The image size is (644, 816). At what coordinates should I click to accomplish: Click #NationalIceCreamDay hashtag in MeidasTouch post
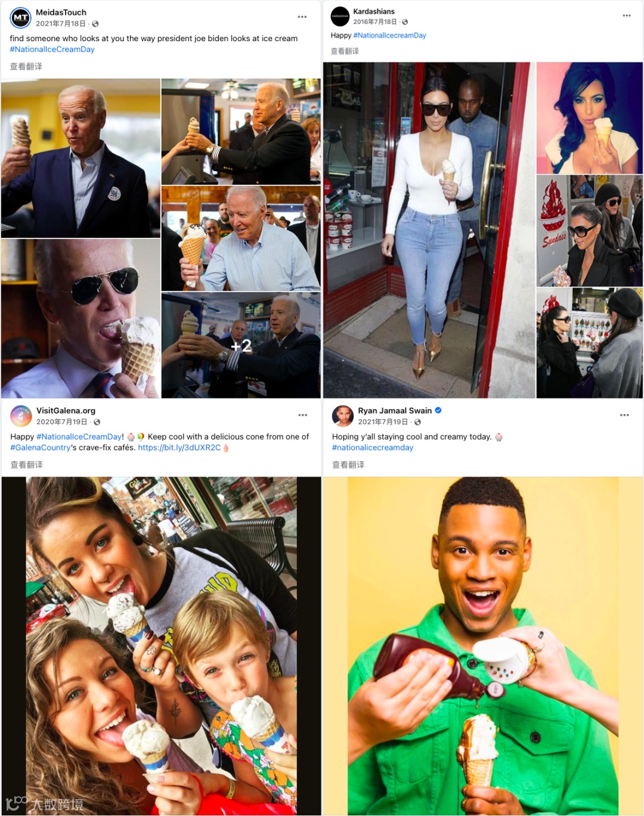point(52,50)
